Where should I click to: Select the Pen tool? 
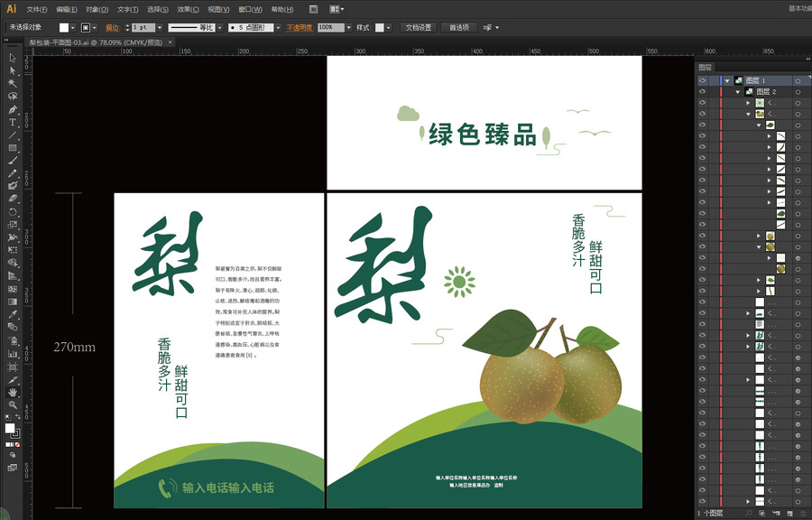13,109
